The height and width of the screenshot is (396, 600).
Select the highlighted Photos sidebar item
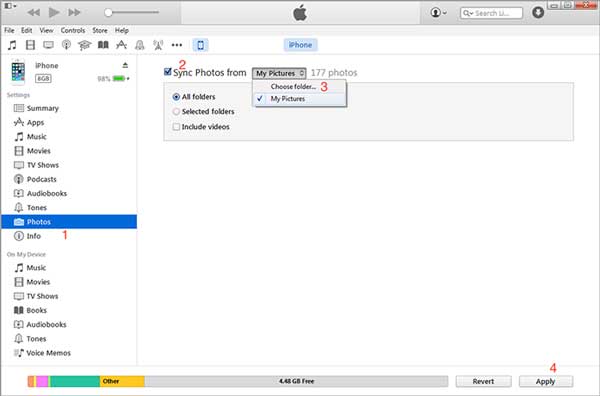click(69, 222)
